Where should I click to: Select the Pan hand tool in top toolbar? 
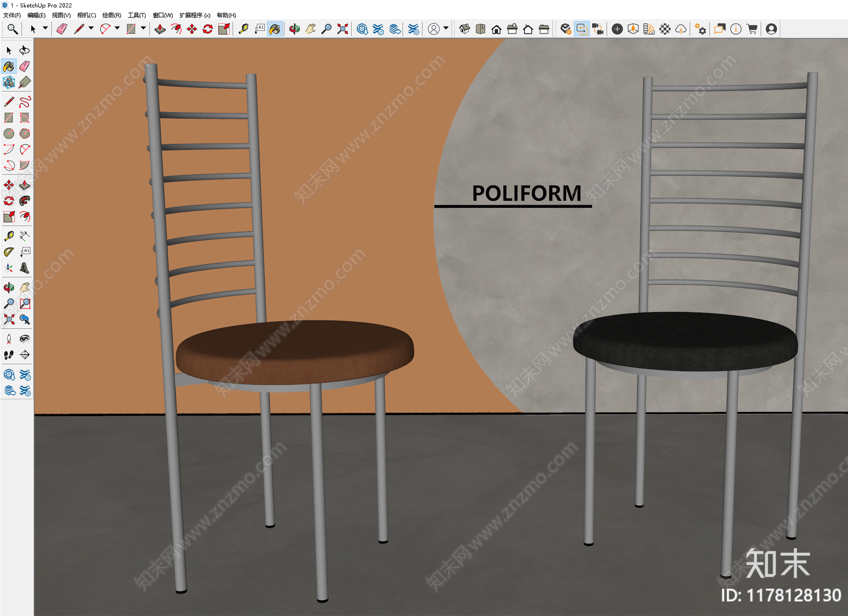click(311, 29)
